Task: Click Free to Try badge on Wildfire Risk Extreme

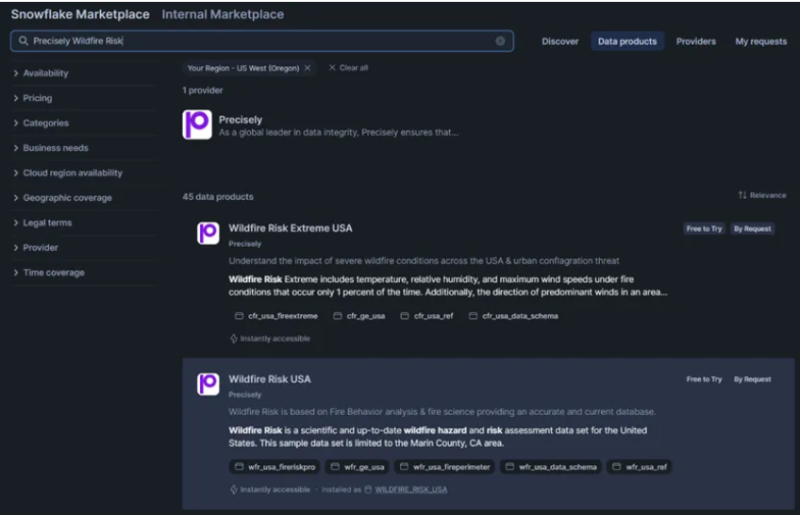Action: (x=704, y=229)
